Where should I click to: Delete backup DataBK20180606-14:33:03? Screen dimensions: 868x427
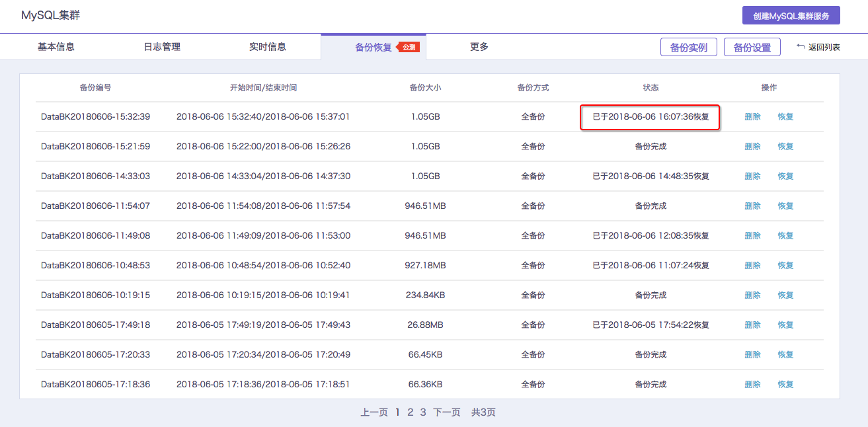[752, 176]
